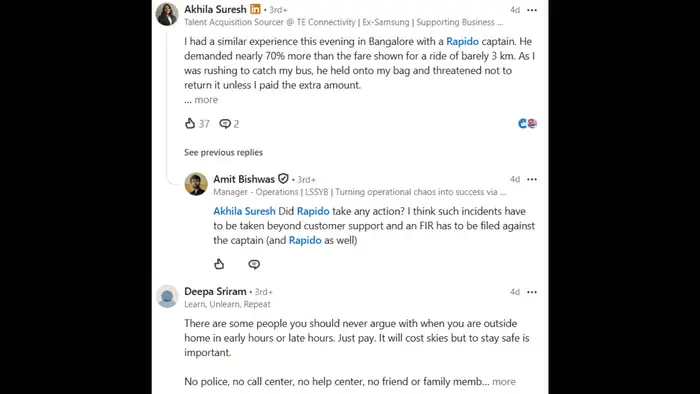The height and width of the screenshot is (394, 700).
Task: Click 'Did Rapido' link in Amit's reply
Action: click(x=313, y=211)
